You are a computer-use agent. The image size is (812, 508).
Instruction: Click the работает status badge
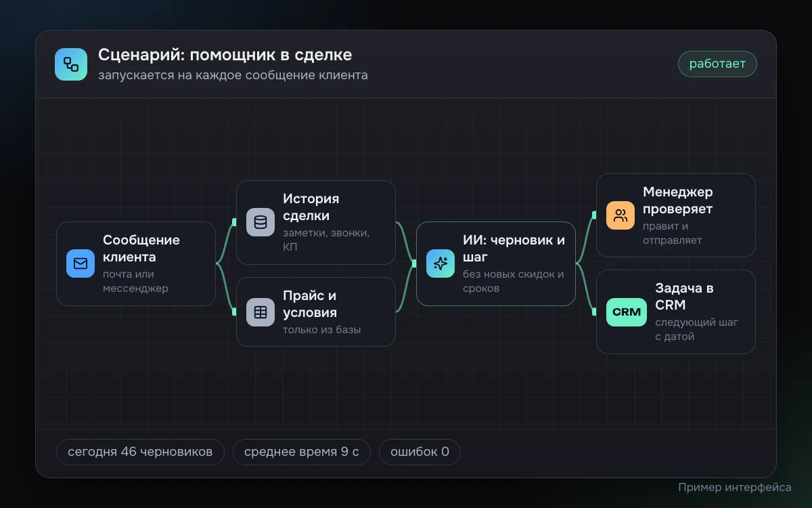click(x=717, y=64)
